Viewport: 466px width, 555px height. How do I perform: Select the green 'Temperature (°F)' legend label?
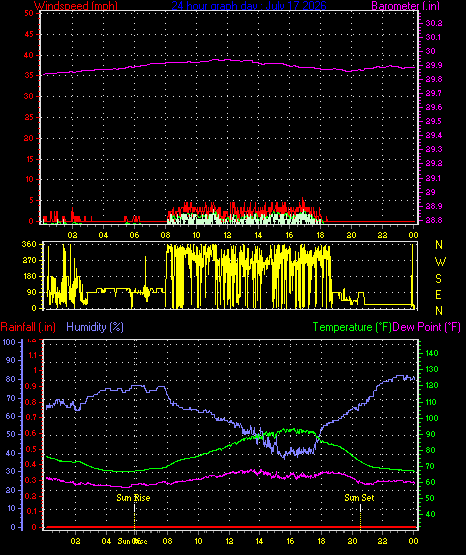(352, 327)
